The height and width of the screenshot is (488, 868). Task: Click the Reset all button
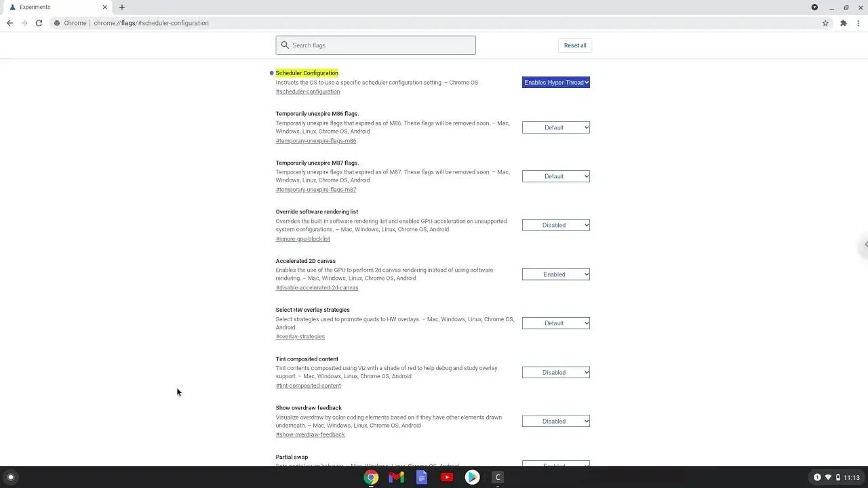point(575,45)
